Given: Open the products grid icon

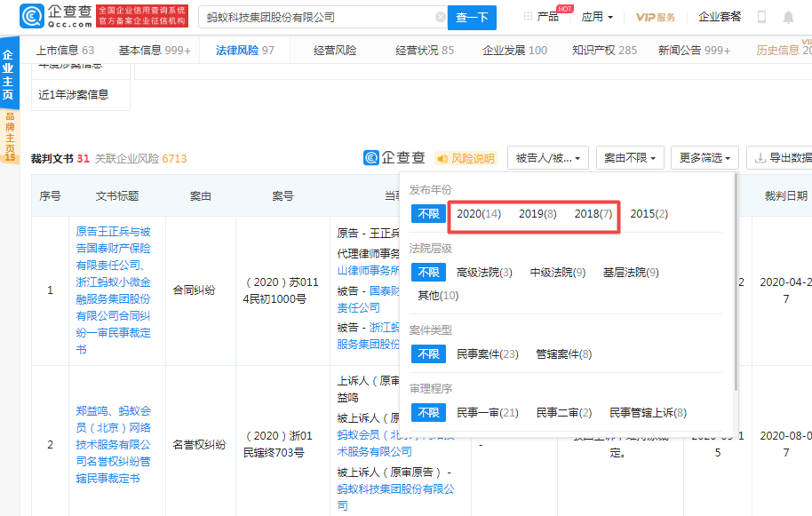Looking at the screenshot, I should point(528,17).
